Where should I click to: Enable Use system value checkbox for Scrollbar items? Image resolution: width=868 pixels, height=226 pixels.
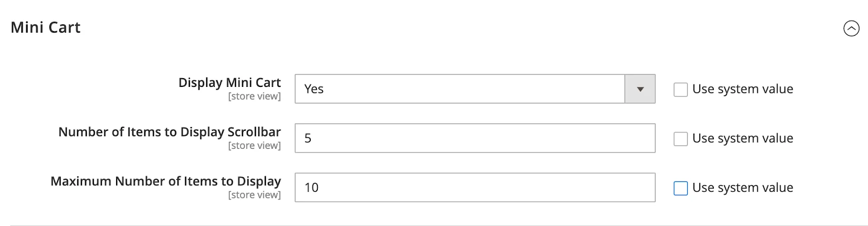680,139
